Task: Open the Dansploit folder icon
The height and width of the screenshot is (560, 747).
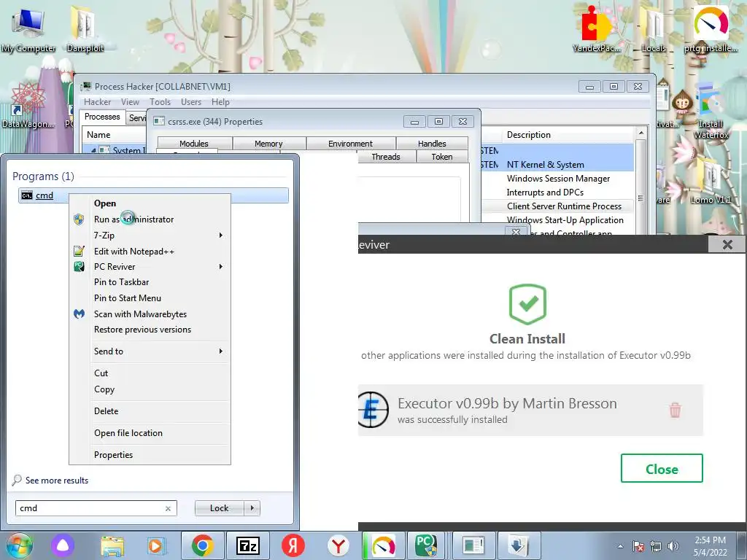Action: 85,29
